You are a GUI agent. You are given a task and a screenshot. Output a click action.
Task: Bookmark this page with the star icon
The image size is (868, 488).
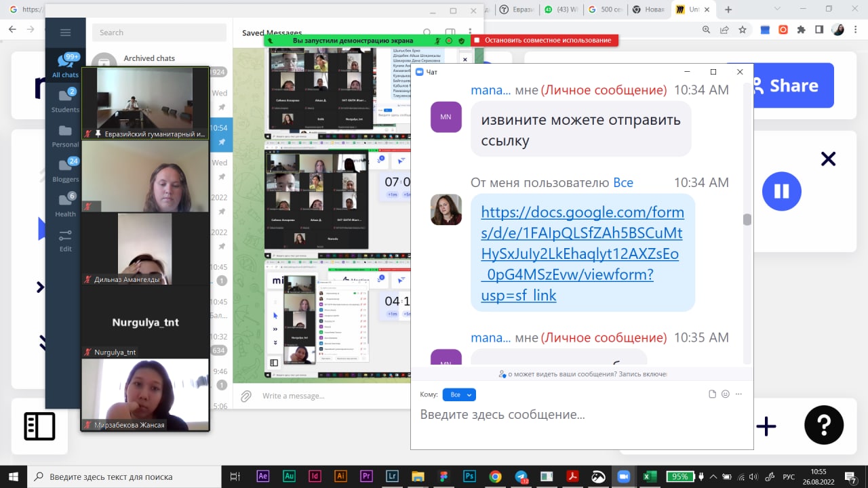click(x=743, y=30)
